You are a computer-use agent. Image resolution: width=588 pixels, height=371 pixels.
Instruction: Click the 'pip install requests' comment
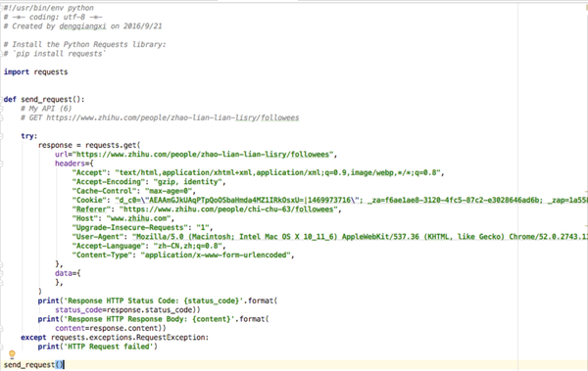pos(55,54)
